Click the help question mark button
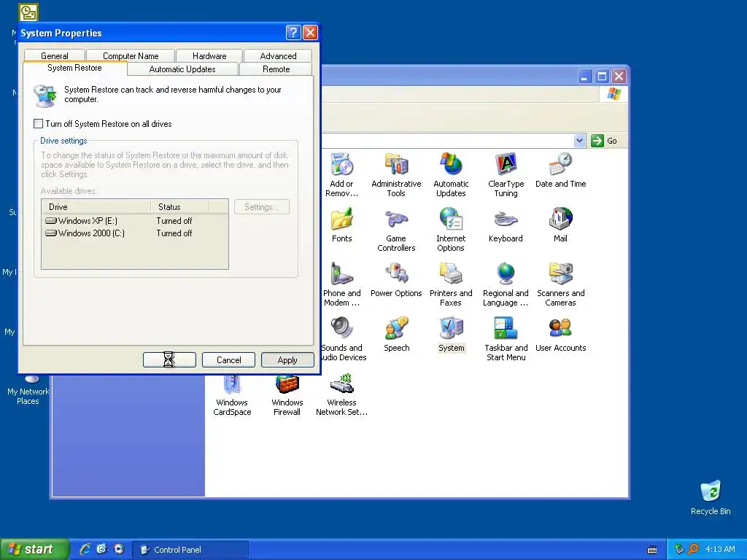The width and height of the screenshot is (747, 560). [293, 32]
